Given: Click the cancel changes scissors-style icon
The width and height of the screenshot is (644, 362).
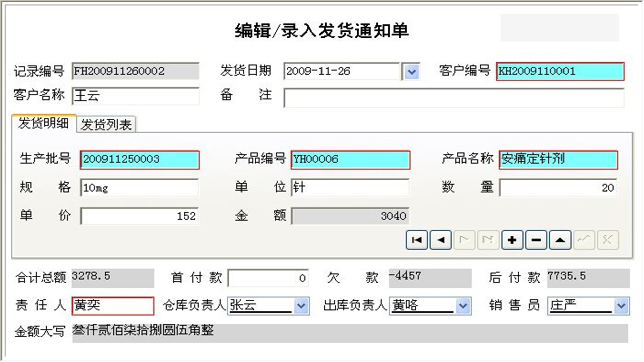Looking at the screenshot, I should tap(608, 240).
